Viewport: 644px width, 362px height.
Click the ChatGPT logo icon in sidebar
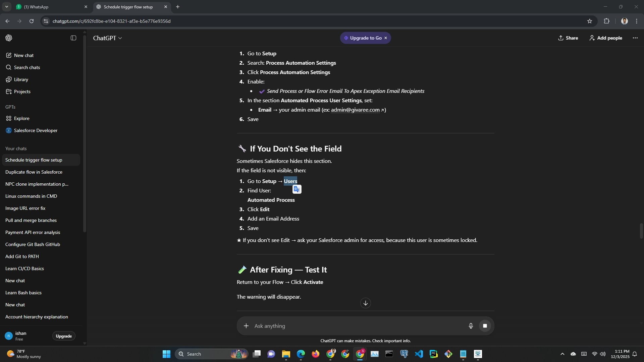[9, 38]
